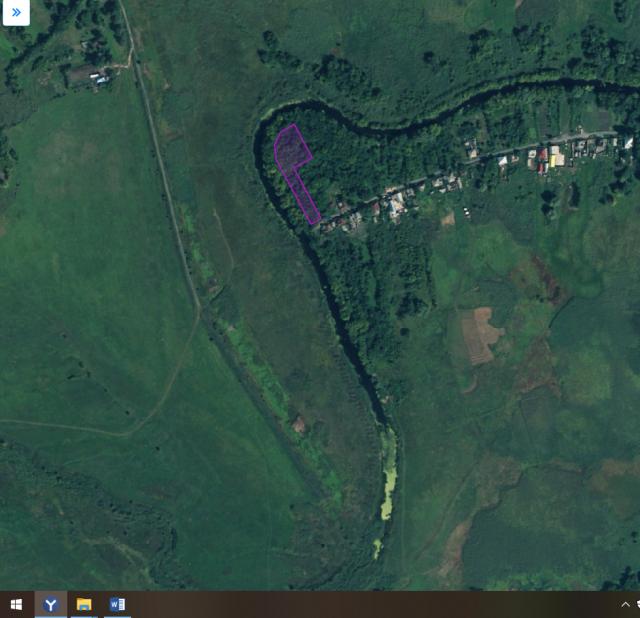The image size is (640, 618).
Task: Show hidden system tray icons
Action: click(625, 605)
